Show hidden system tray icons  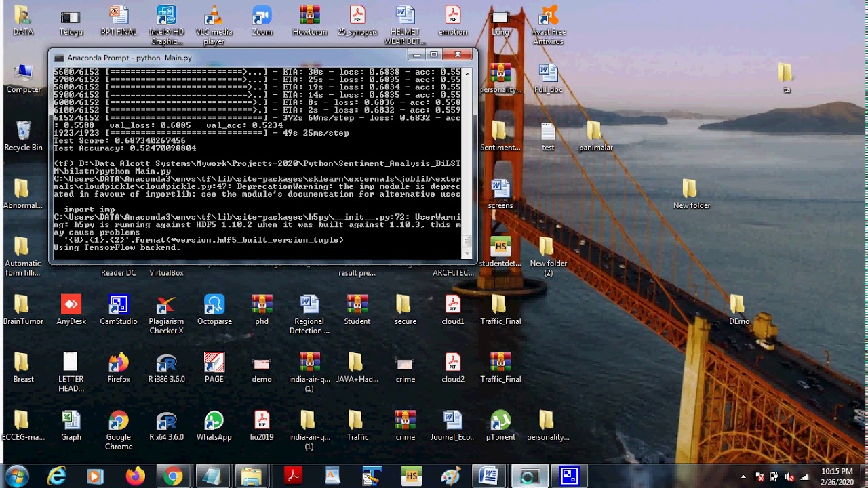click(x=743, y=476)
